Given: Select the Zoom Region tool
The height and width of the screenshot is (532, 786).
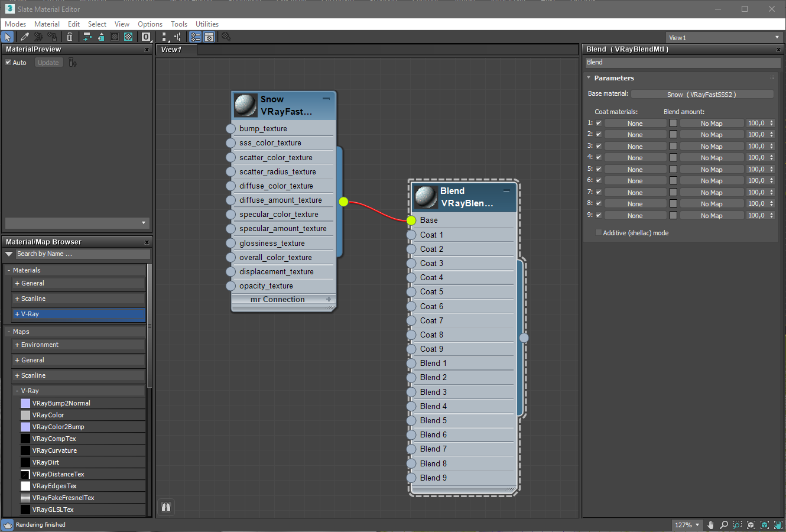Looking at the screenshot, I should pos(738,525).
